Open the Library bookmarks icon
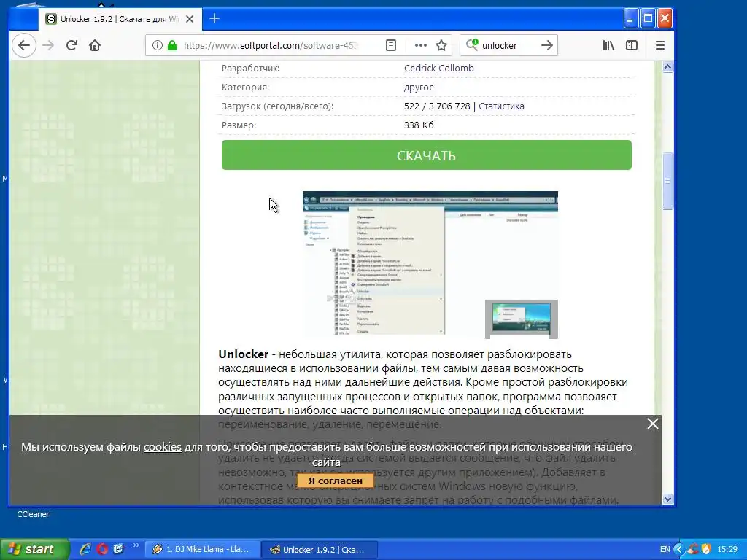Viewport: 747px width, 560px height. [608, 45]
